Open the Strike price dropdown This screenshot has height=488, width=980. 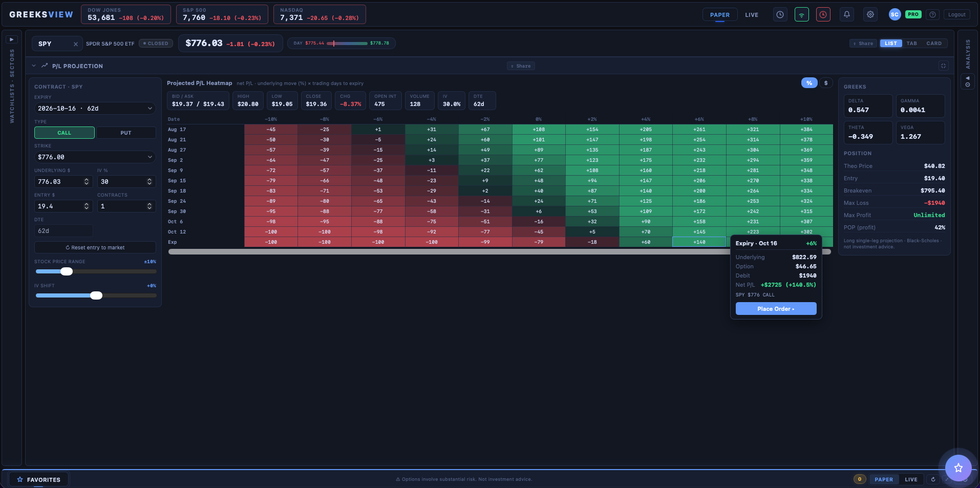click(95, 157)
